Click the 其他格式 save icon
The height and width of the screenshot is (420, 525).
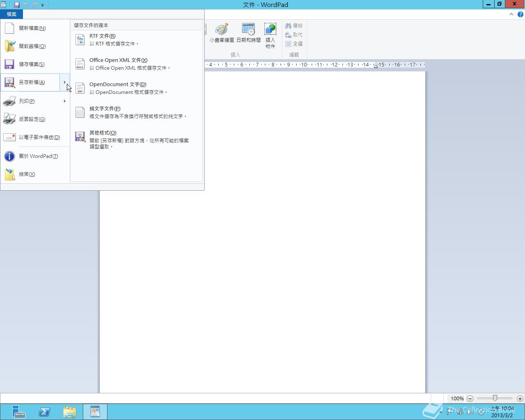[80, 137]
